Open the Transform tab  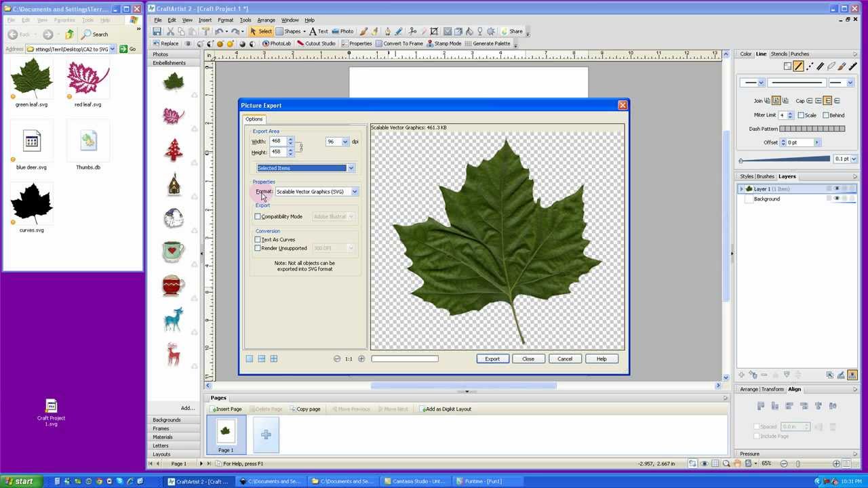tap(772, 390)
